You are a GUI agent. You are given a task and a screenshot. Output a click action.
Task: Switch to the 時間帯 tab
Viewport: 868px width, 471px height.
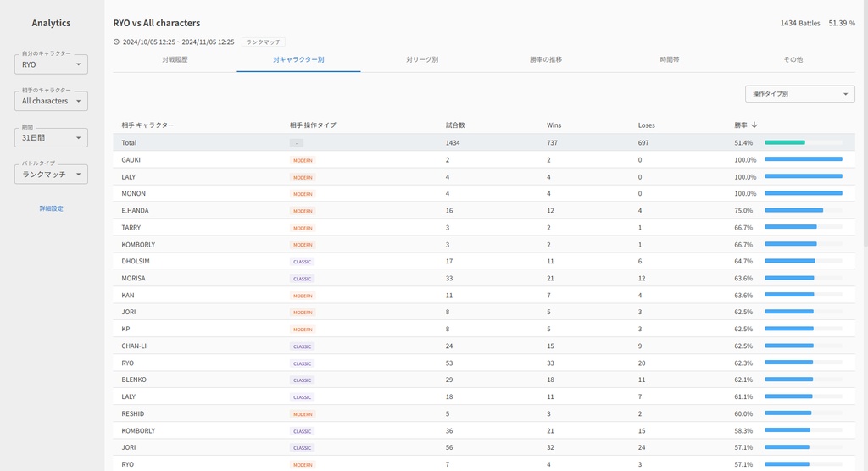tap(670, 60)
